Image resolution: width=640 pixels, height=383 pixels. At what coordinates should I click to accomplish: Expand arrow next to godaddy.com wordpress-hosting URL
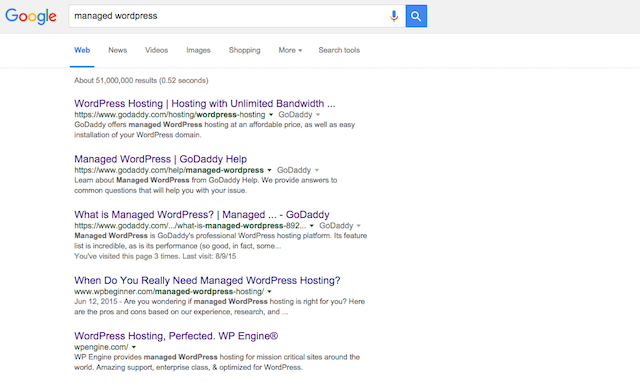(x=271, y=115)
